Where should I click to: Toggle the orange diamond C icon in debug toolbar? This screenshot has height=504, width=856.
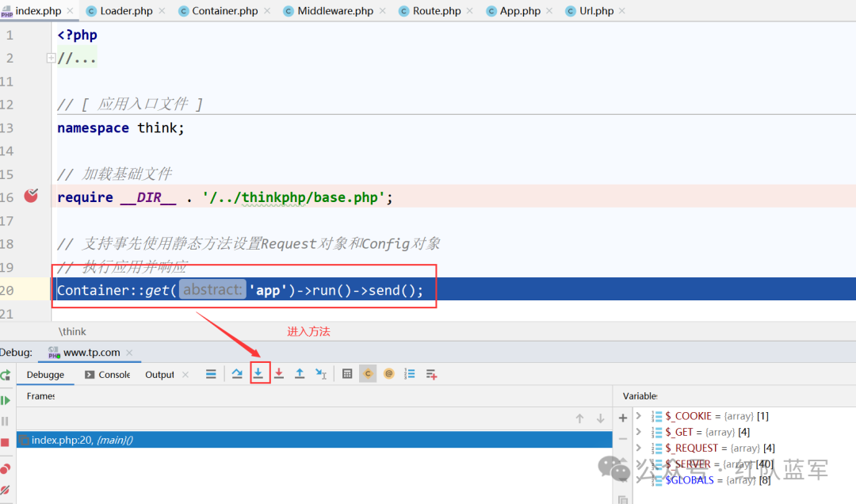[368, 374]
